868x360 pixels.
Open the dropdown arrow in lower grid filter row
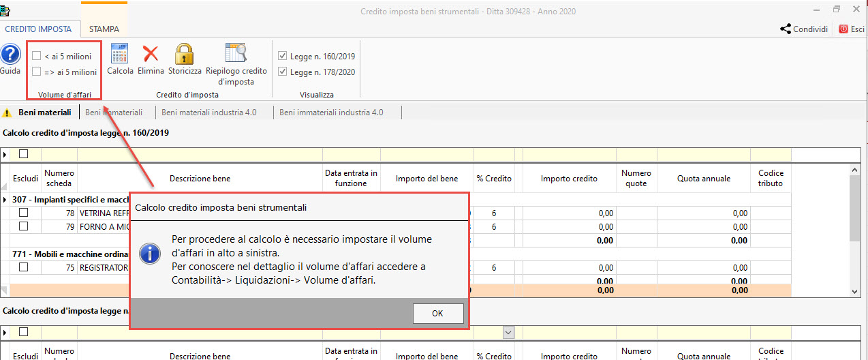(508, 331)
